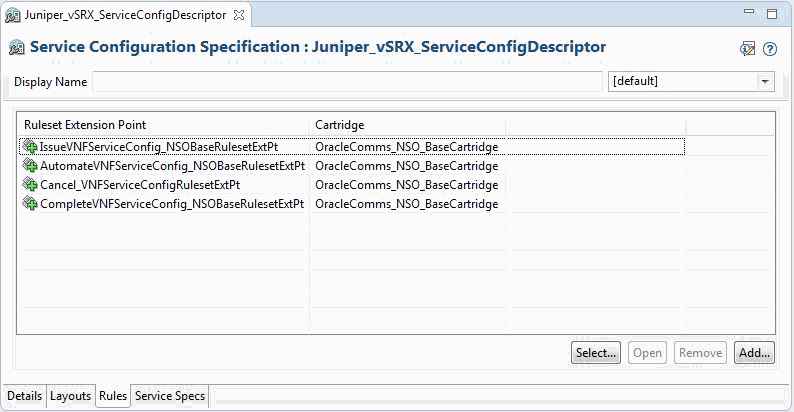Click the Open button

pos(647,353)
